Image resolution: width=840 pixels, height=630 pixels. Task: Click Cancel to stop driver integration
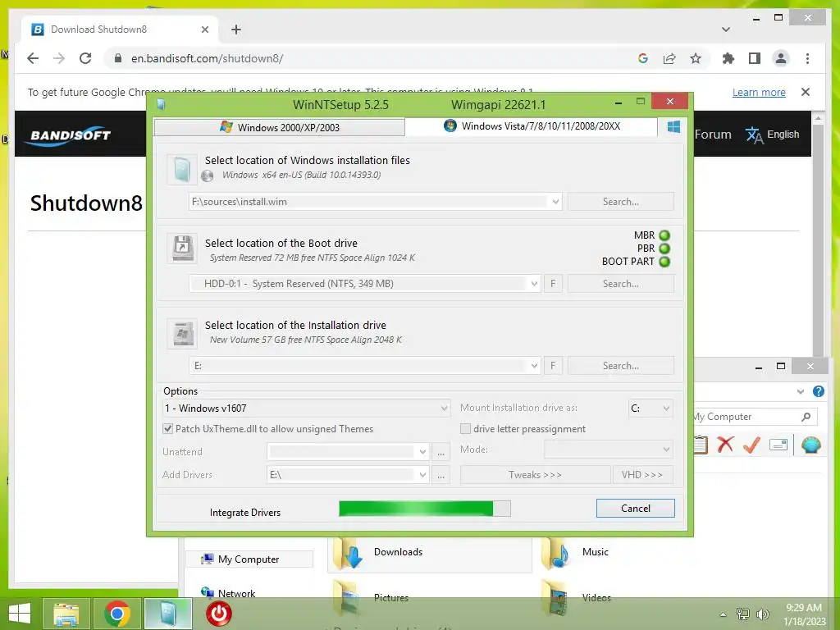pos(636,509)
